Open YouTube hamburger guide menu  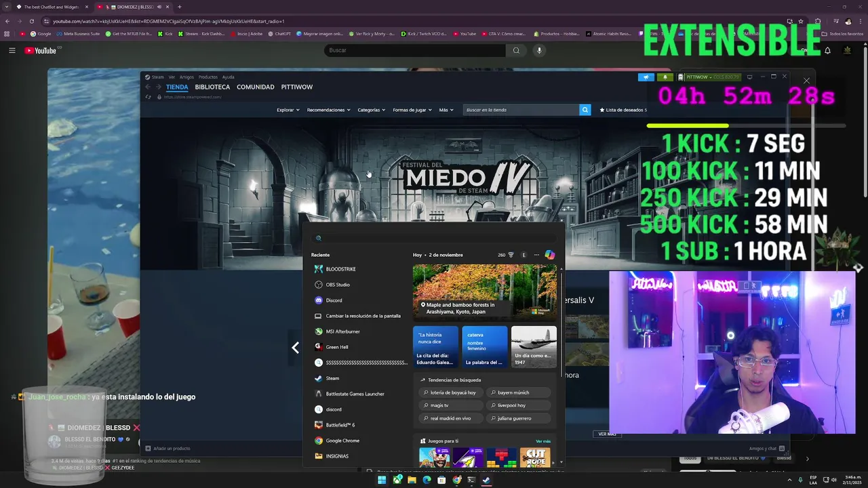(x=12, y=50)
